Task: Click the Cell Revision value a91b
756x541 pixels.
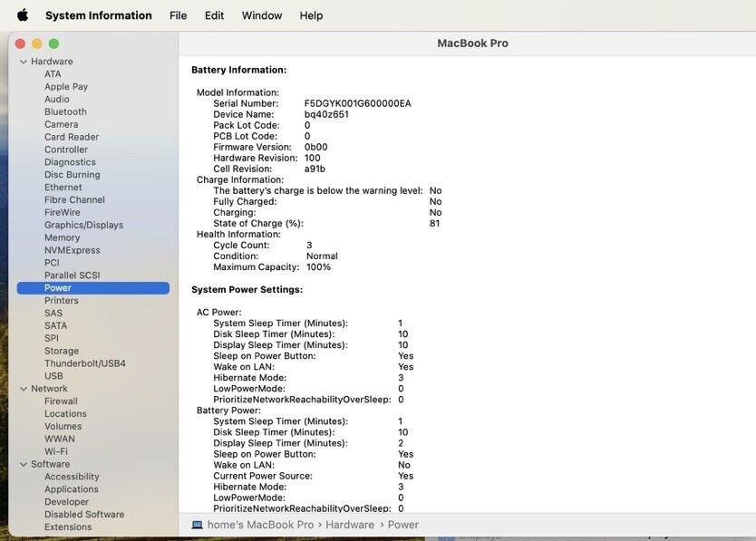Action: tap(315, 169)
